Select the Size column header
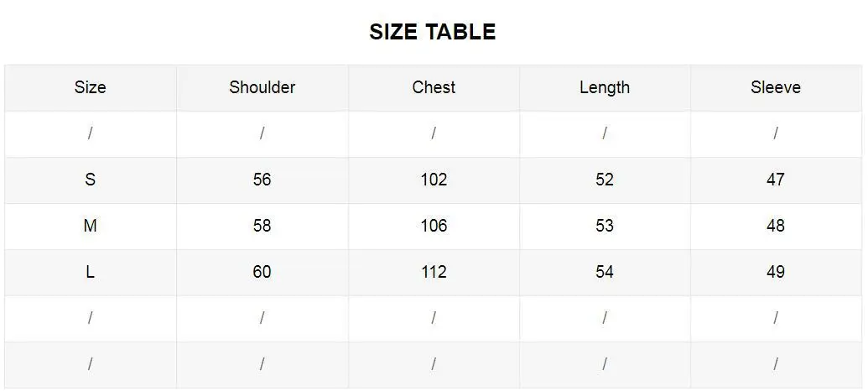This screenshot has width=868, height=391. 91,87
